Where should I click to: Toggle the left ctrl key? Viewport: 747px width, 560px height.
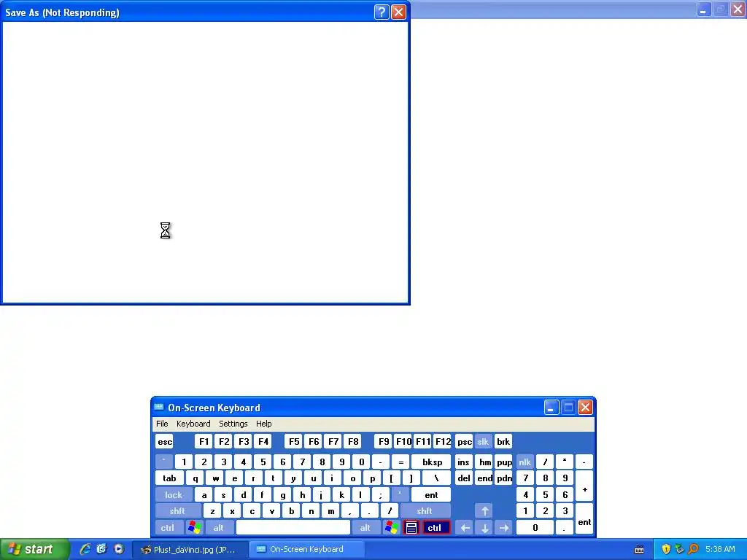tap(168, 528)
